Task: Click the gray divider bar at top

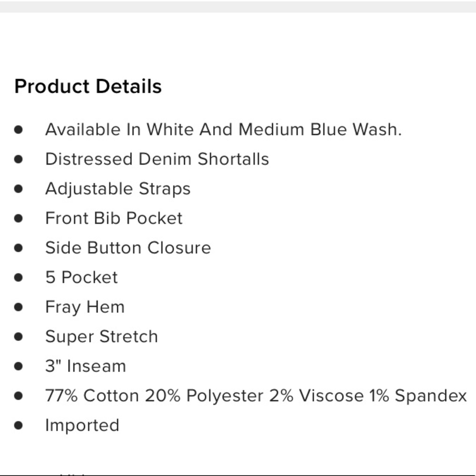Action: 238,7
